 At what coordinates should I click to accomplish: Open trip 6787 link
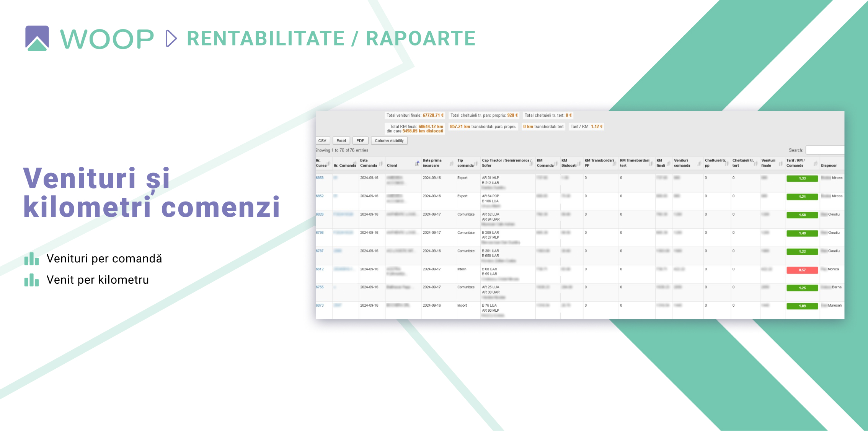(320, 251)
